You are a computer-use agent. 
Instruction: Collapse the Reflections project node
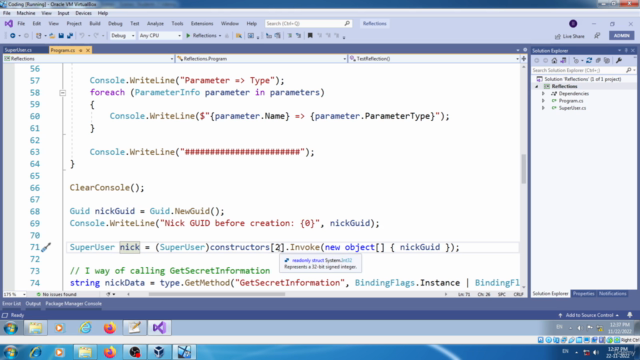pyautogui.click(x=537, y=87)
